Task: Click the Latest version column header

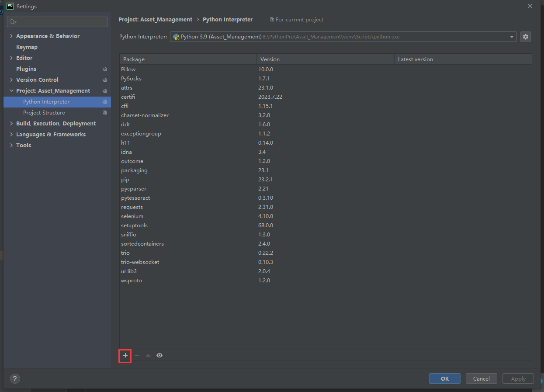Action: point(463,59)
